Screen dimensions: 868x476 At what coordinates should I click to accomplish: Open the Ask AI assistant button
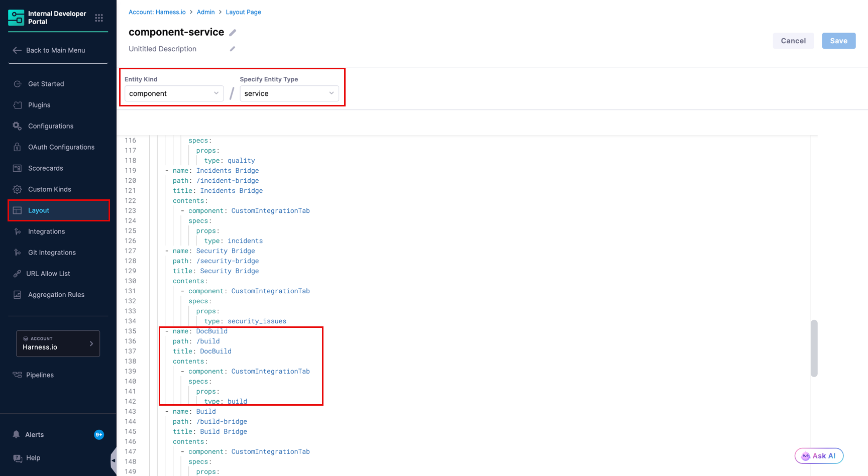[x=819, y=456]
